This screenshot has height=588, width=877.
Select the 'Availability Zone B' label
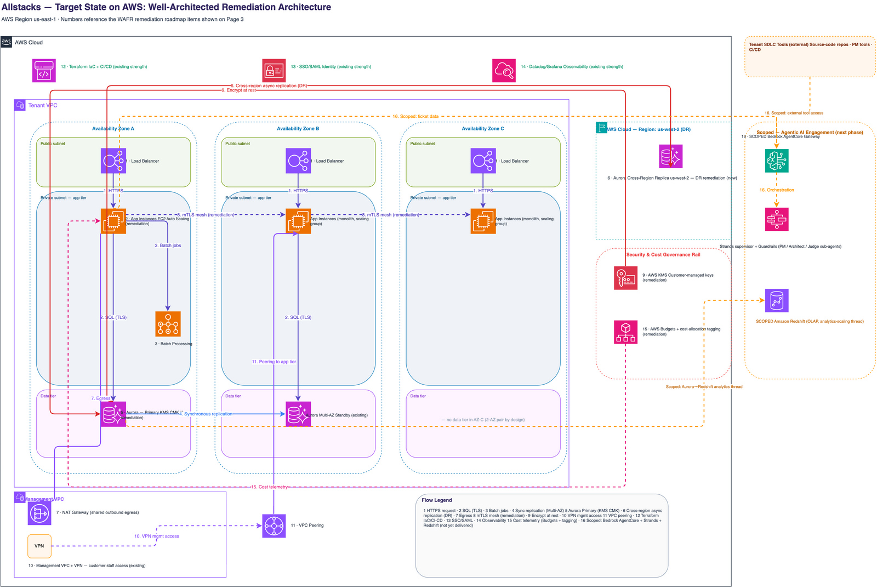click(x=298, y=129)
